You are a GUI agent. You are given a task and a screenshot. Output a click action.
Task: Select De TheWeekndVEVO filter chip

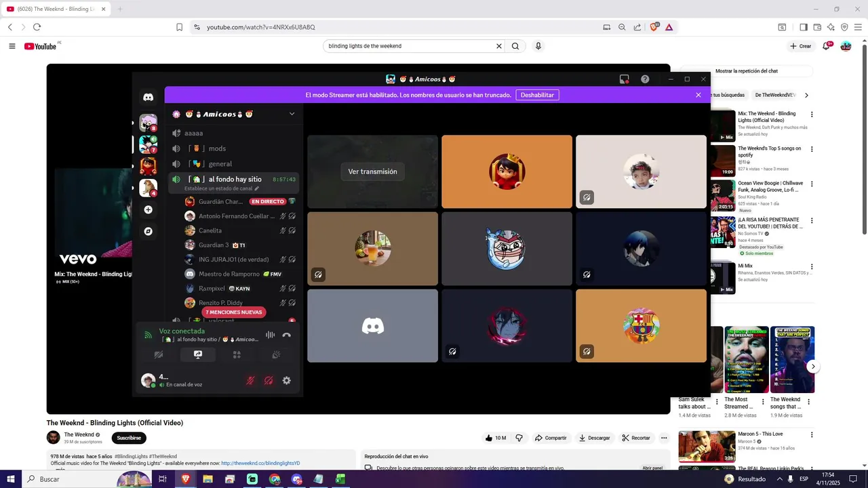click(774, 95)
